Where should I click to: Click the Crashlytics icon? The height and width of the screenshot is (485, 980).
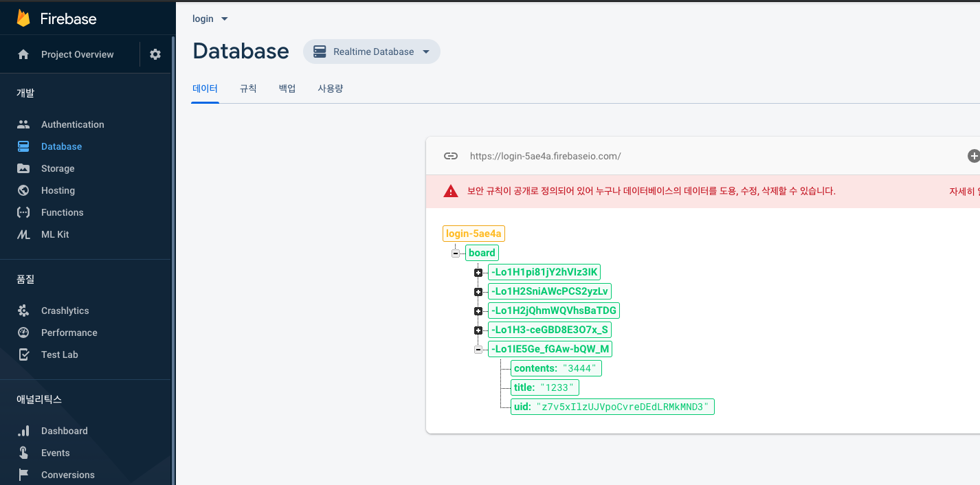pyautogui.click(x=23, y=311)
